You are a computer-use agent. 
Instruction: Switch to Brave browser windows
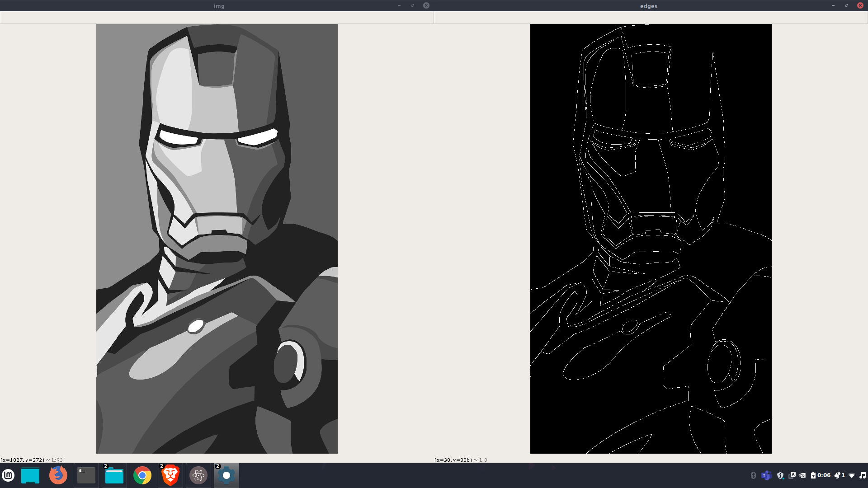pyautogui.click(x=170, y=475)
